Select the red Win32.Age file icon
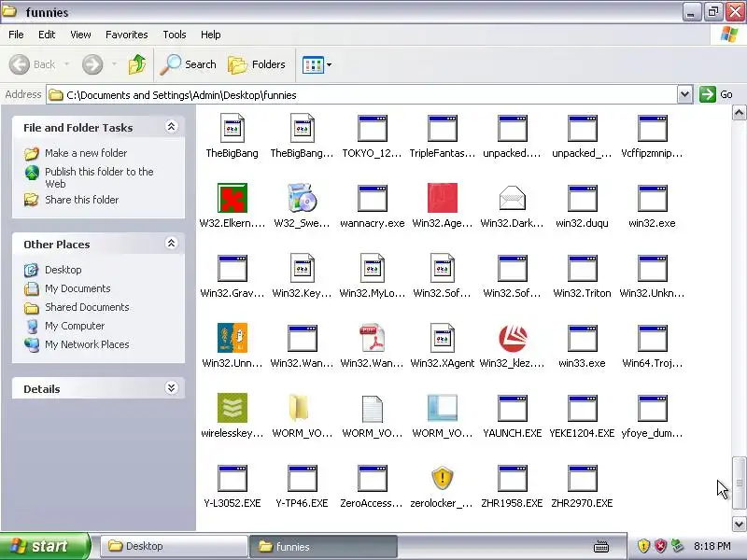Viewport: 747px width, 560px height. point(442,198)
